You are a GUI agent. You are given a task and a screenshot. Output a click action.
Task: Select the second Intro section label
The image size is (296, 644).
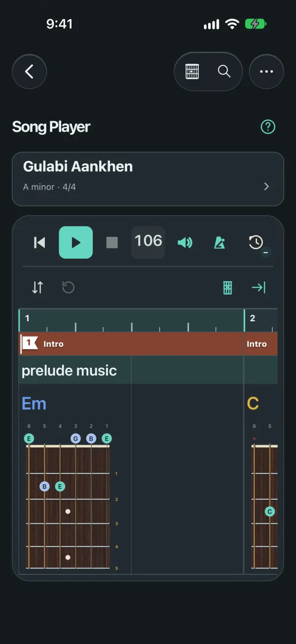point(257,344)
